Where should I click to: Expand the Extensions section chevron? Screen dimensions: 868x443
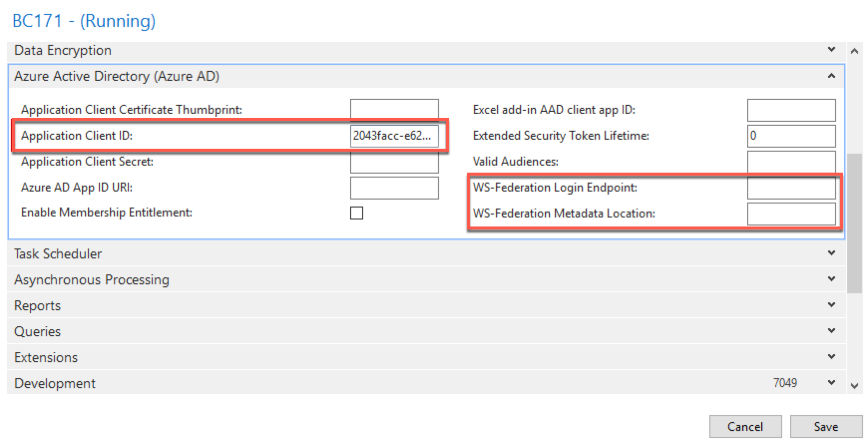tap(831, 357)
